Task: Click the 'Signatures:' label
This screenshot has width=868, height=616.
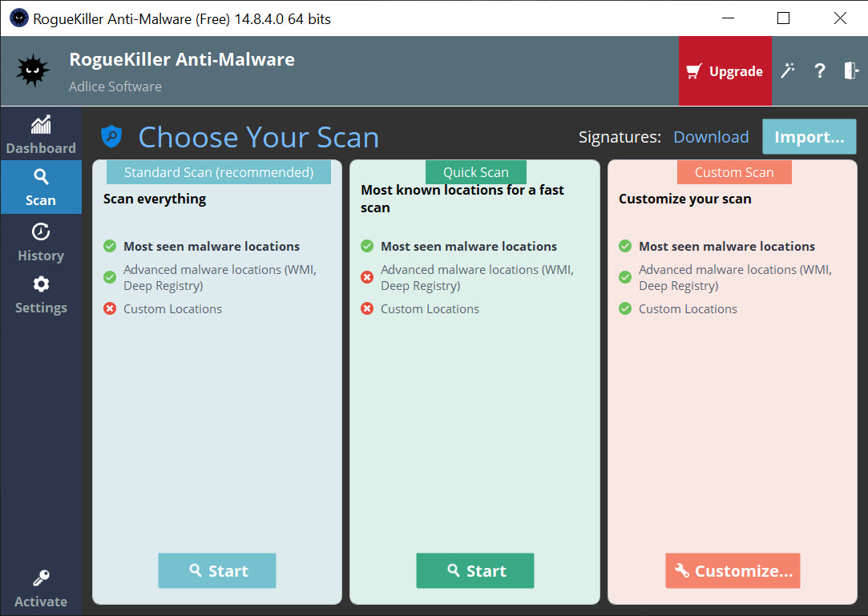Action: [x=620, y=137]
